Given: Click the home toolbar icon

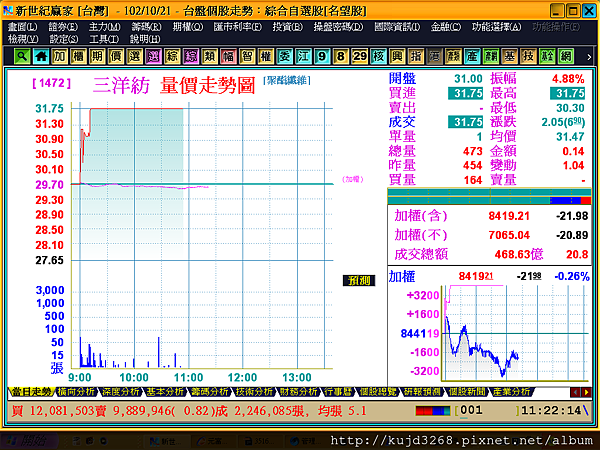Looking at the screenshot, I should [41, 57].
